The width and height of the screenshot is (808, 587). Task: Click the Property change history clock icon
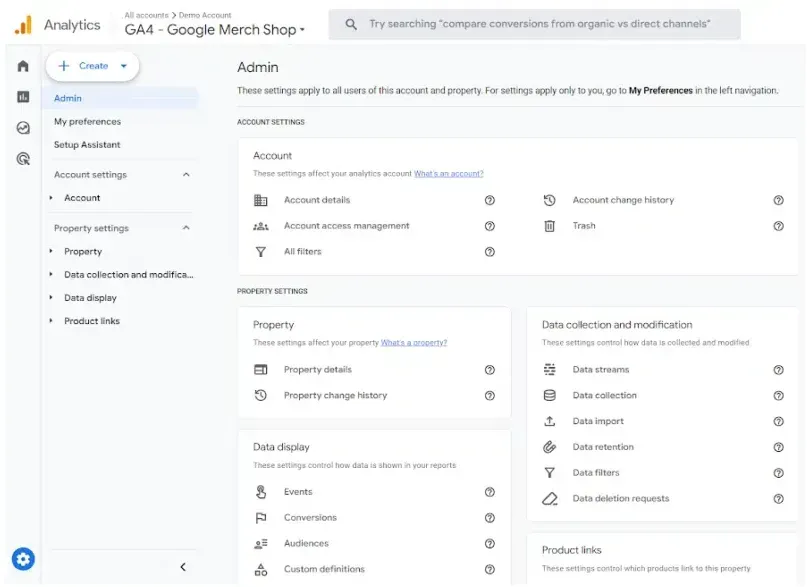point(261,395)
